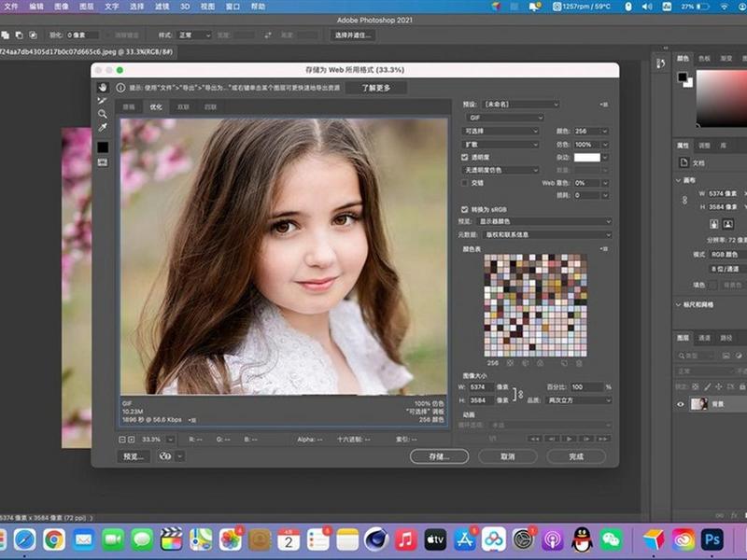Open the 品质 两次立方 dropdown
The image size is (747, 560).
tap(578, 400)
